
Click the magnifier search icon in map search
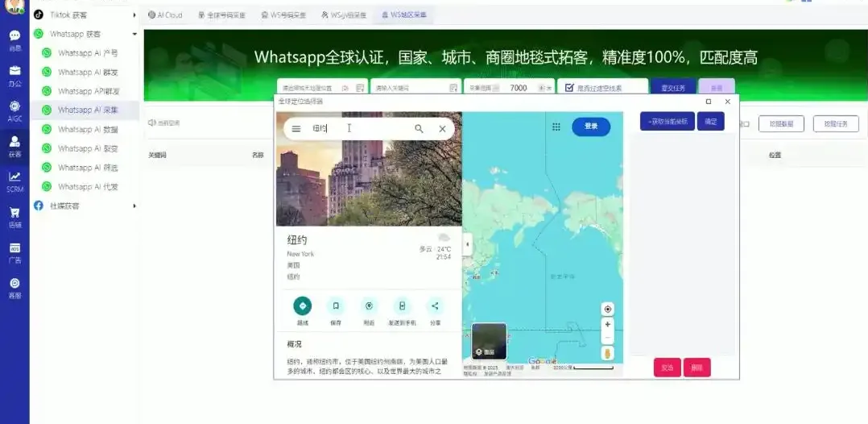419,129
